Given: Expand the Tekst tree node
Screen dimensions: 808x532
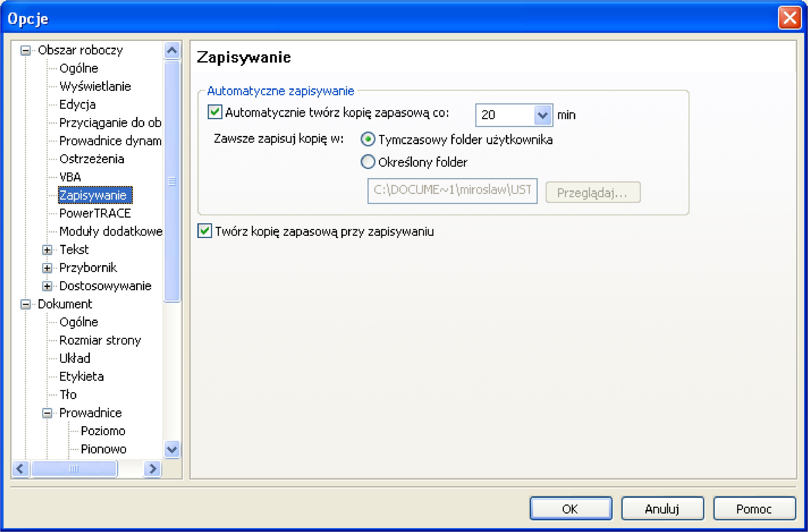Looking at the screenshot, I should point(47,250).
